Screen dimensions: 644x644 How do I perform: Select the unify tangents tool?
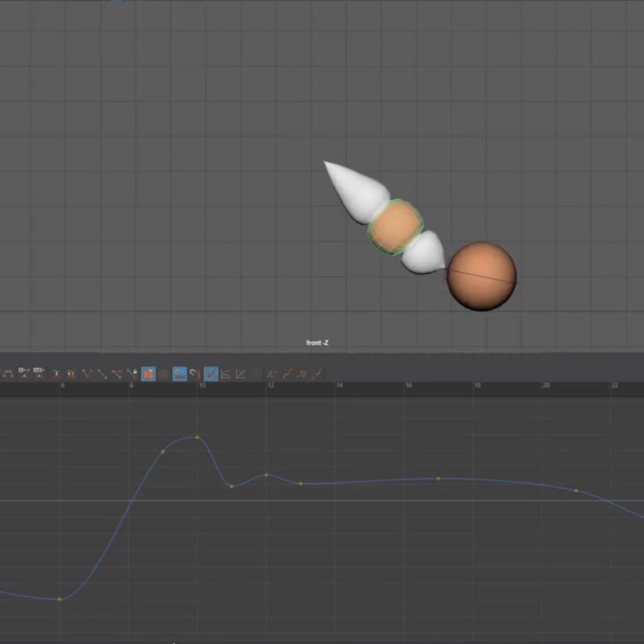(102, 374)
